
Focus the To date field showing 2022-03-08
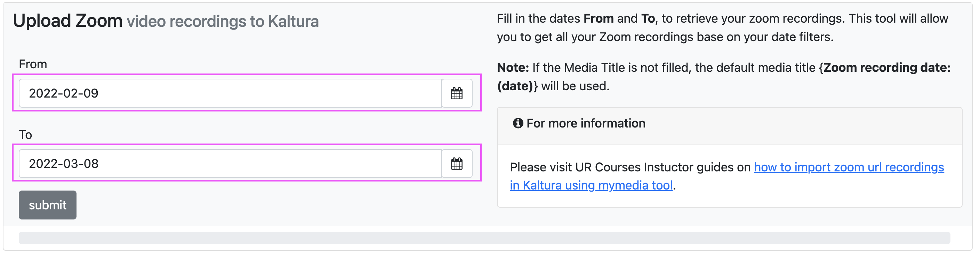pyautogui.click(x=231, y=164)
